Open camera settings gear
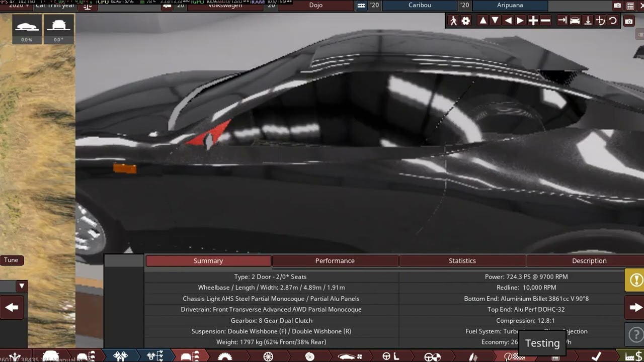 pos(466,21)
